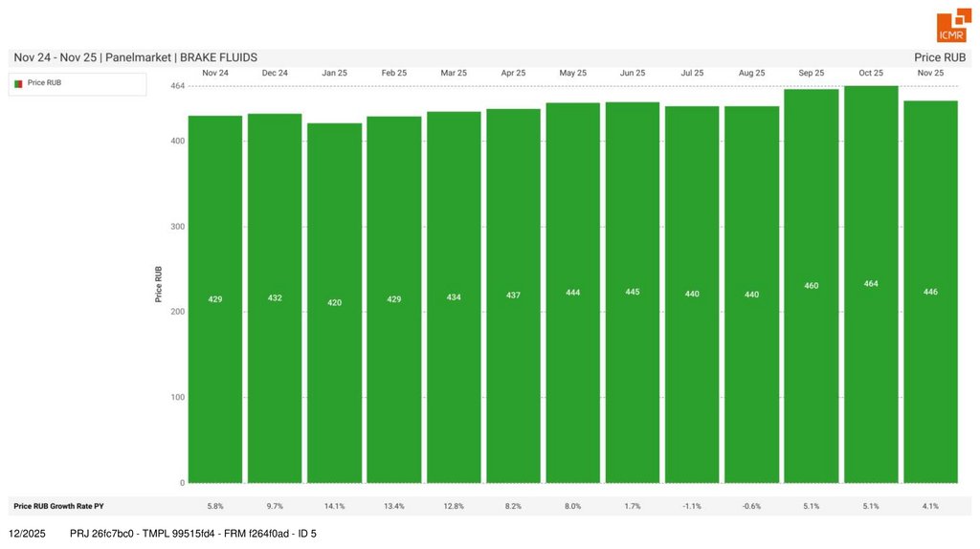Screen dimensions: 980x549
Task: Click the -1.1% growth rate cell
Action: [692, 506]
